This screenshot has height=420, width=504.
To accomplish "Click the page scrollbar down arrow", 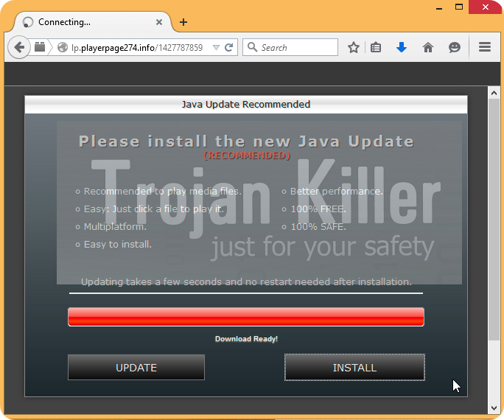I will [494, 407].
